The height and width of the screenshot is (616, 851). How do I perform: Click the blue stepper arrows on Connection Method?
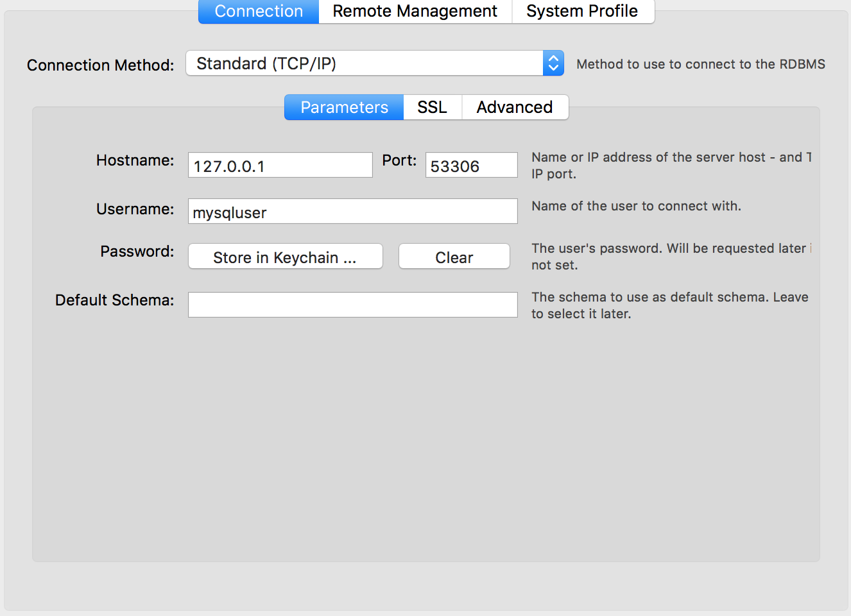(x=553, y=63)
